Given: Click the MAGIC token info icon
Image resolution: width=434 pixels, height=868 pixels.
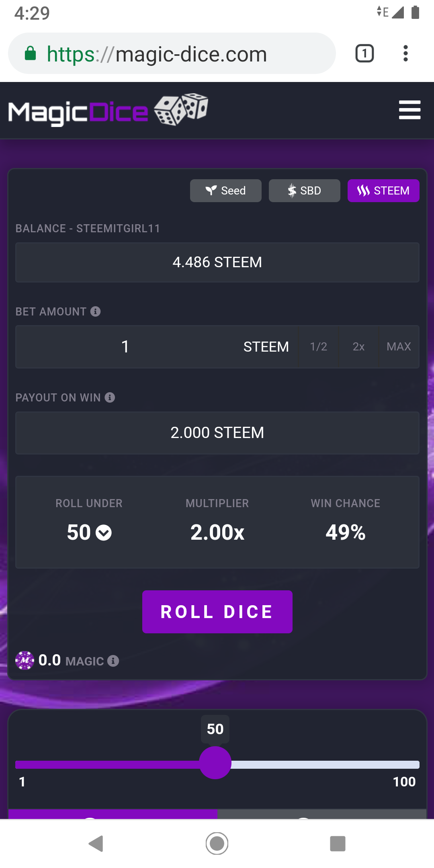Looking at the screenshot, I should [x=113, y=661].
